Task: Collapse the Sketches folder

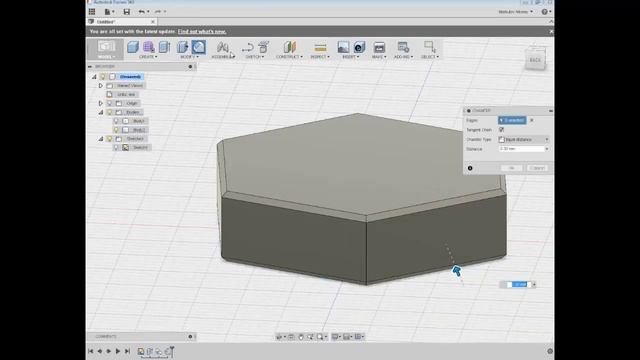Action: point(100,139)
